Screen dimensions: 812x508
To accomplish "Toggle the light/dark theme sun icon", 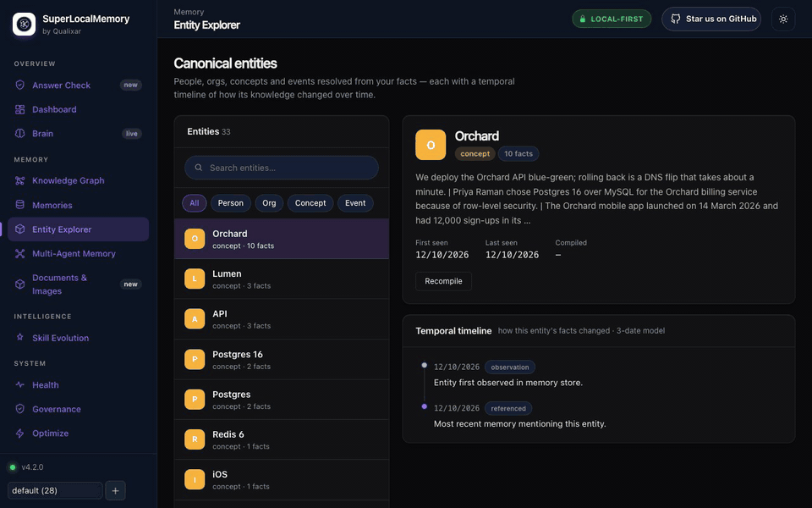I will click(x=783, y=19).
